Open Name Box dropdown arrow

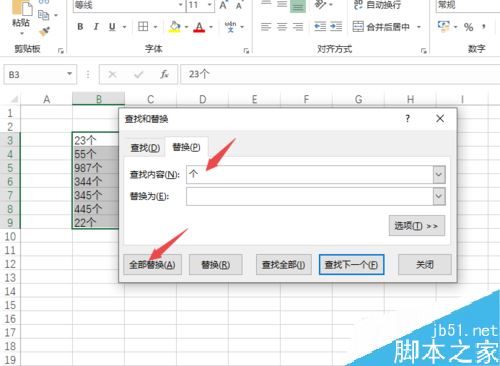(70, 74)
